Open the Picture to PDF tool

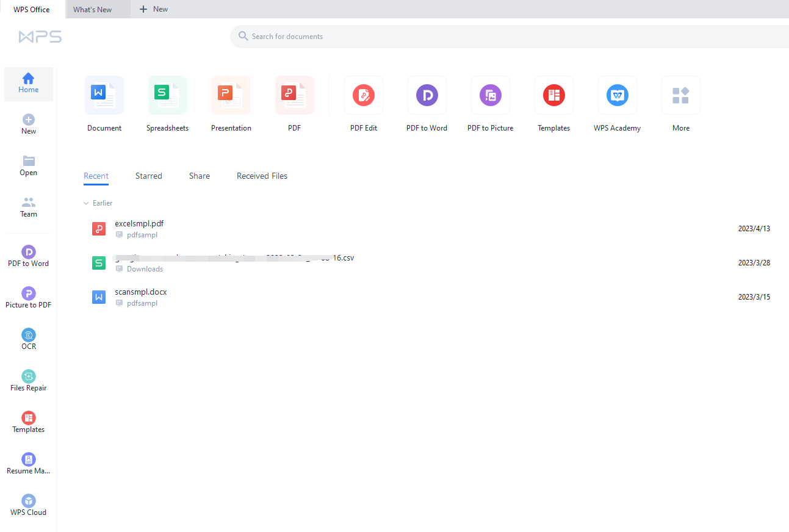pos(29,298)
